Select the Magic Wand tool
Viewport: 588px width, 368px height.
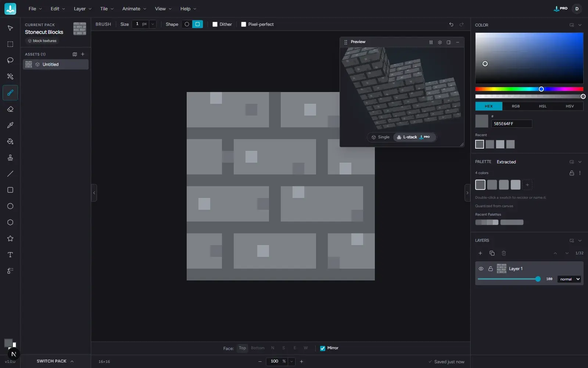10,77
